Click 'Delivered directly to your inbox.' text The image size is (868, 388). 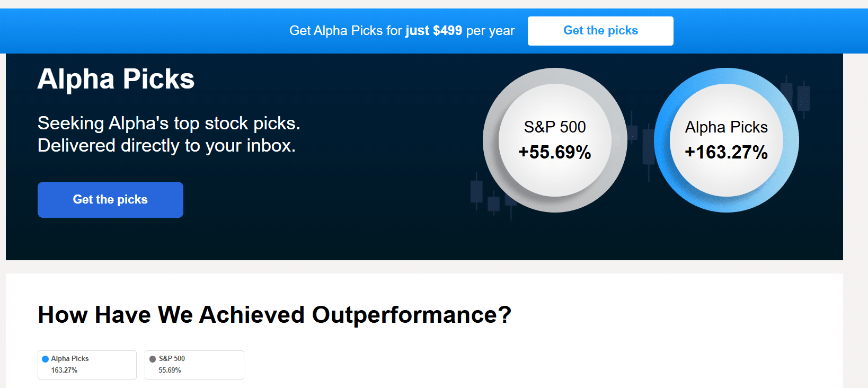click(x=166, y=146)
